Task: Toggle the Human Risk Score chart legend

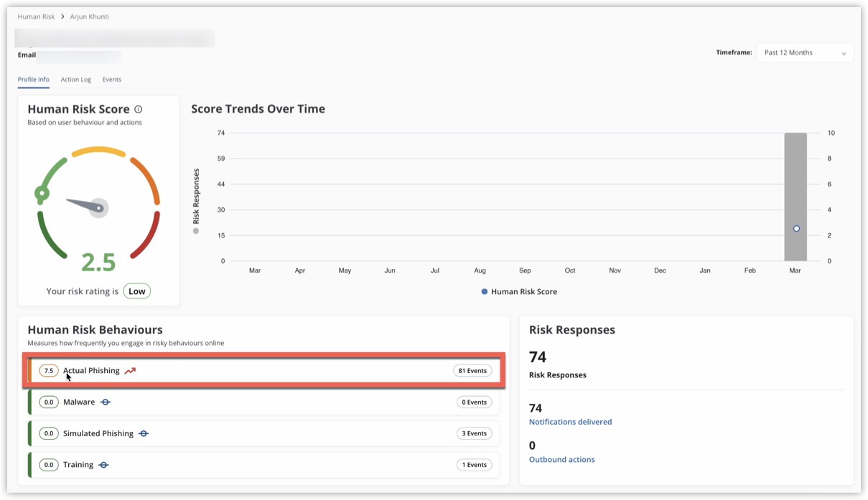Action: [x=519, y=292]
